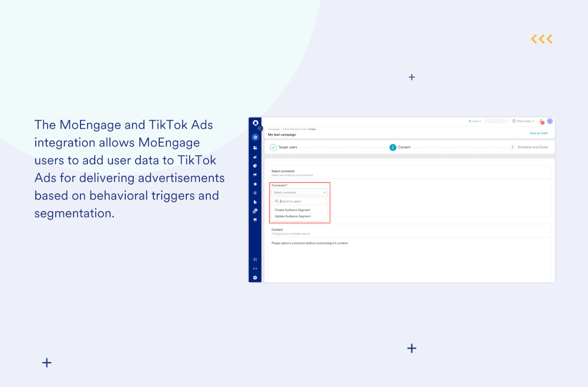The image size is (588, 387).
Task: Open the megaphone campaigns icon
Action: pos(255,175)
